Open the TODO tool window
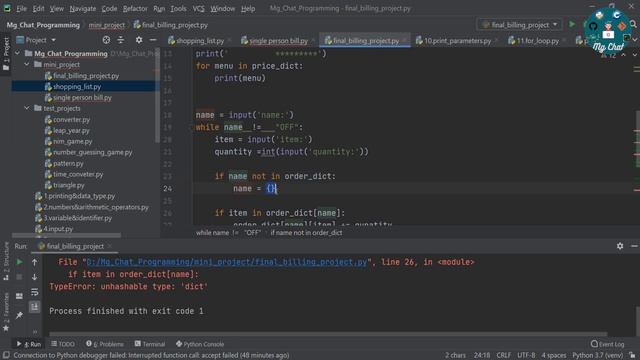640x360 pixels. [x=63, y=344]
